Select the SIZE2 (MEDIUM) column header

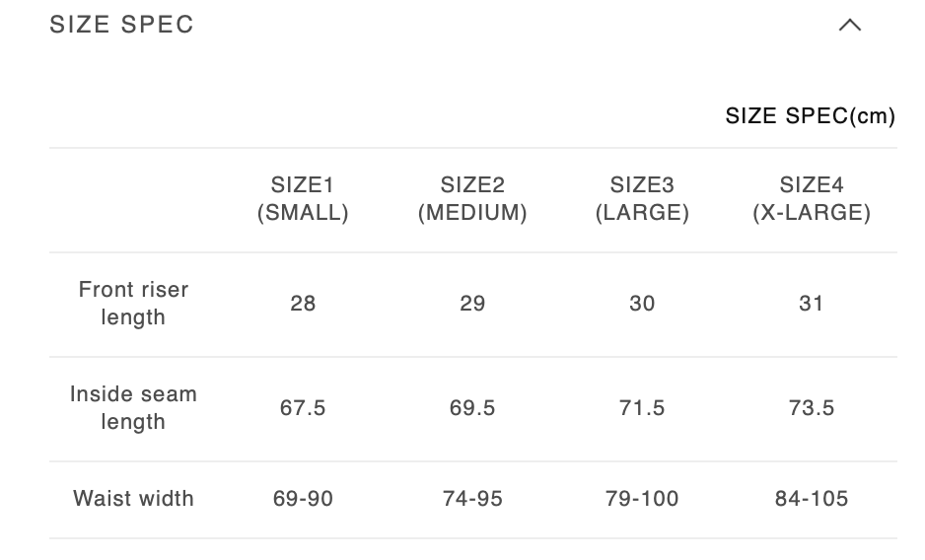[x=472, y=199]
